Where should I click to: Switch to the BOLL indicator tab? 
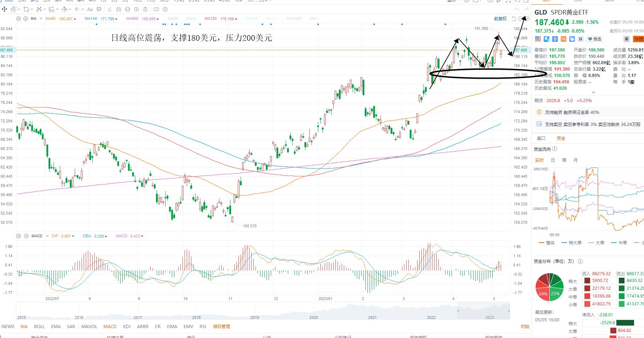click(39, 327)
